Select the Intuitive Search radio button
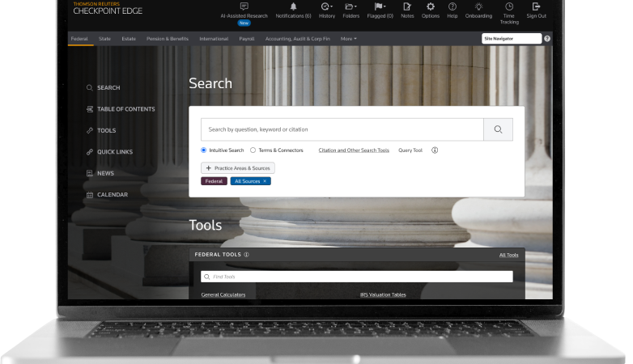Viewport: 633px width, 364px height. point(203,150)
